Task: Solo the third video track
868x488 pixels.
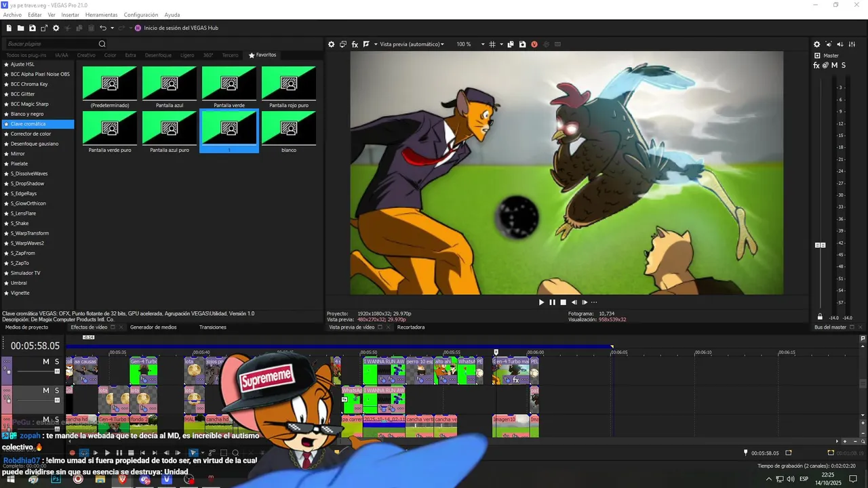Action: pos(57,420)
